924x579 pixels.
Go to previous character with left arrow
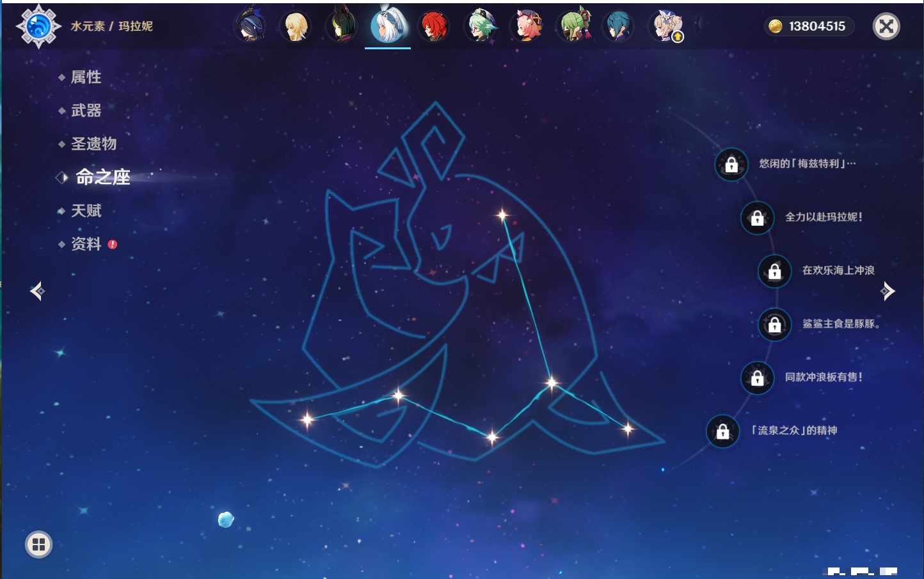[37, 291]
